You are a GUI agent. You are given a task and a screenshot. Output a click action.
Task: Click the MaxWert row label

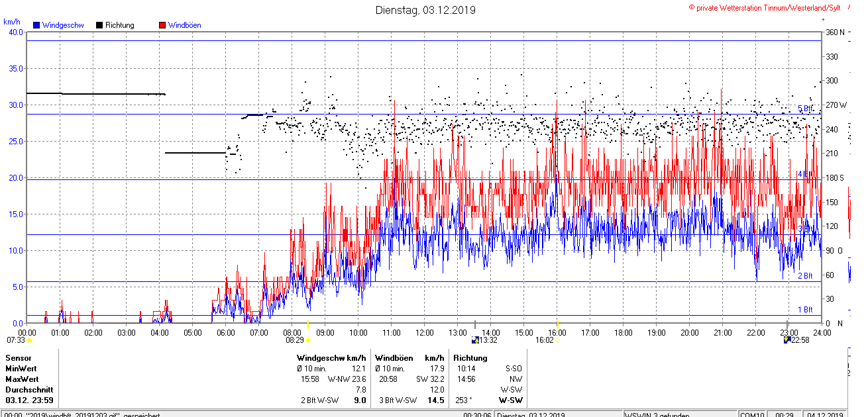tap(22, 379)
